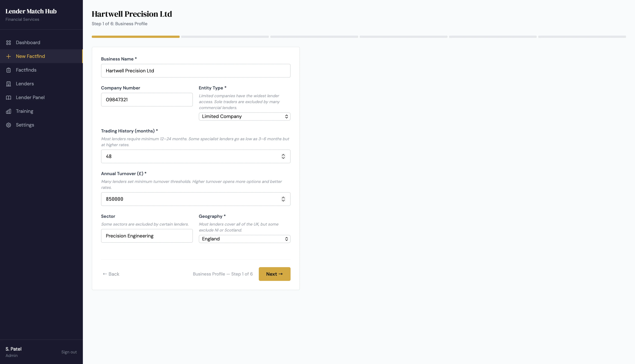Click the completed step 1 progress segment
Image resolution: width=635 pixels, height=364 pixels.
click(135, 37)
